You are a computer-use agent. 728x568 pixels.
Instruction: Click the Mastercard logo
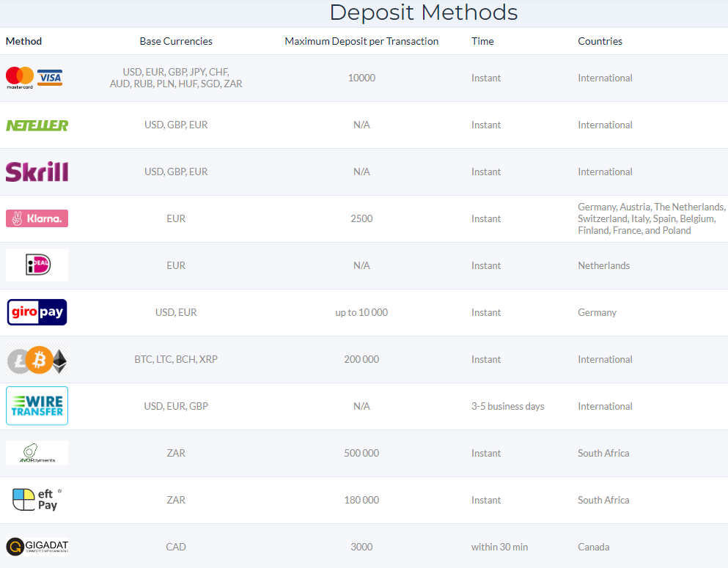[20, 78]
